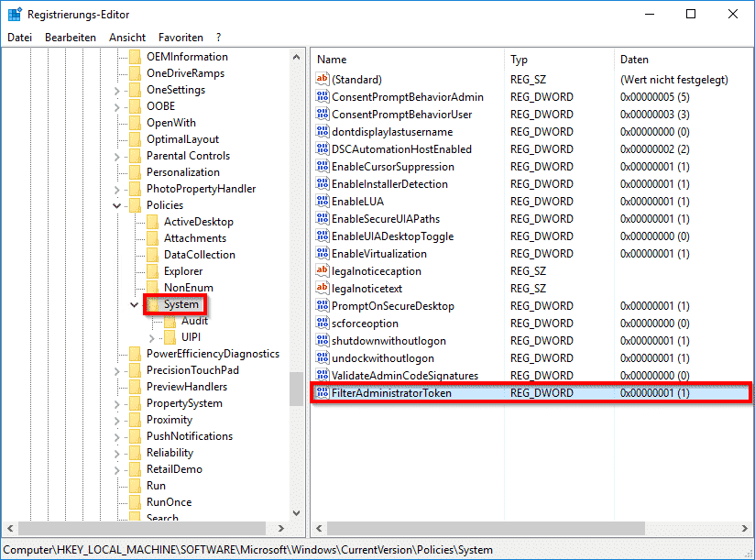
Task: Click the EnableLUA value icon
Action: click(323, 201)
